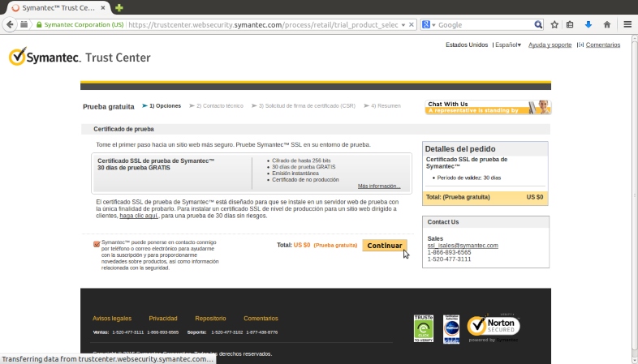Select step 3) Solicitud de firma de certificado
Image resolution: width=638 pixels, height=364 pixels.
[x=307, y=105]
